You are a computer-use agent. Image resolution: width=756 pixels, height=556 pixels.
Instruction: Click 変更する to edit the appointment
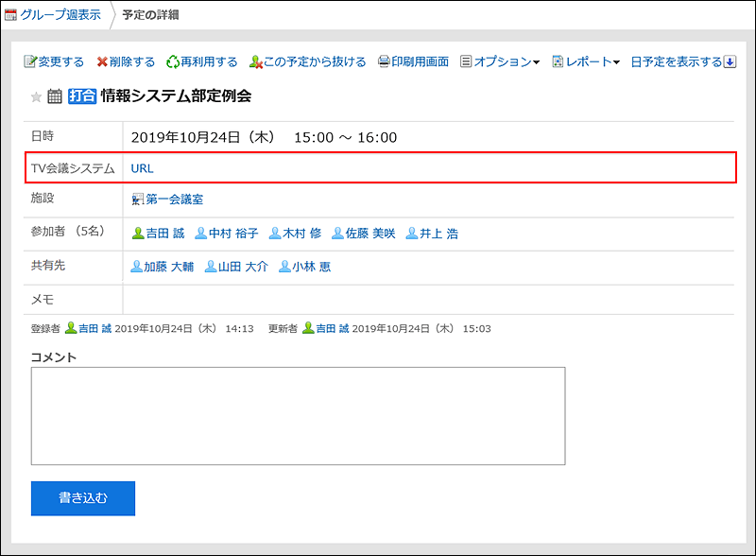coord(60,61)
